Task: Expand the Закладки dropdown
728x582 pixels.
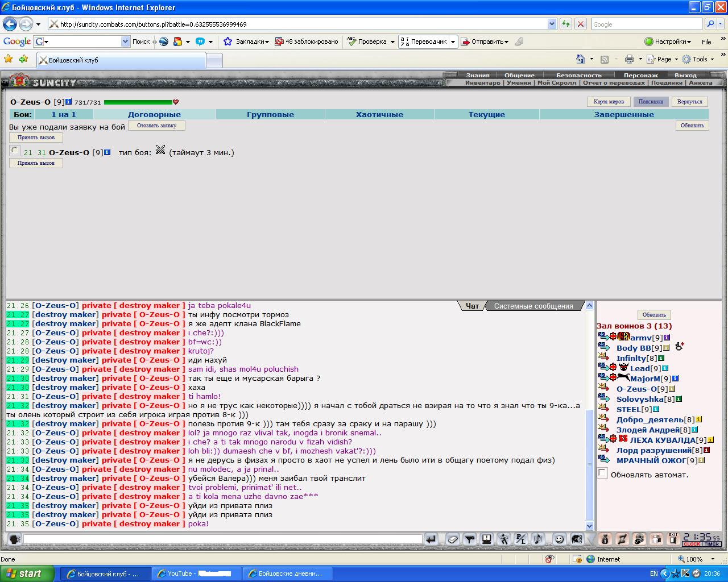Action: point(267,41)
